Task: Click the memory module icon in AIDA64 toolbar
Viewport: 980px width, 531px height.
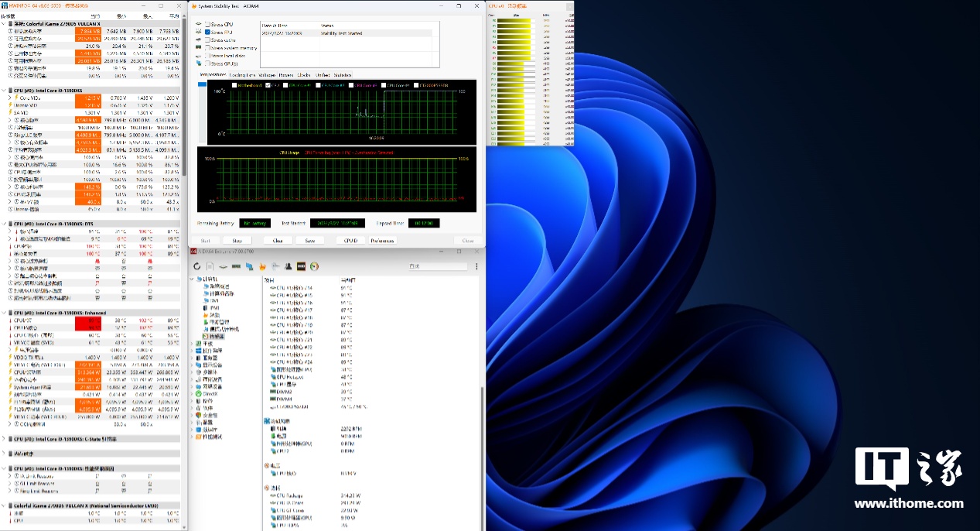Action: (236, 266)
